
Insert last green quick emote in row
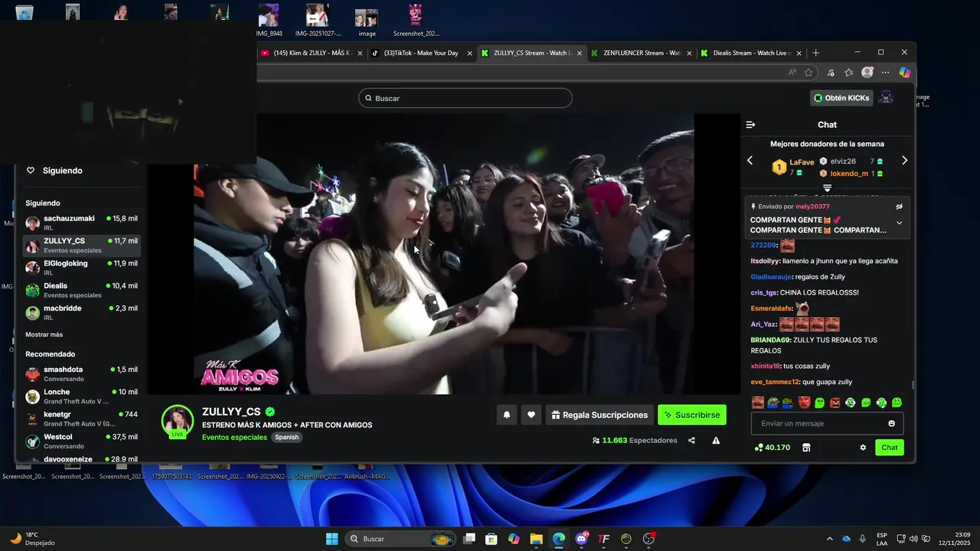[x=897, y=403]
